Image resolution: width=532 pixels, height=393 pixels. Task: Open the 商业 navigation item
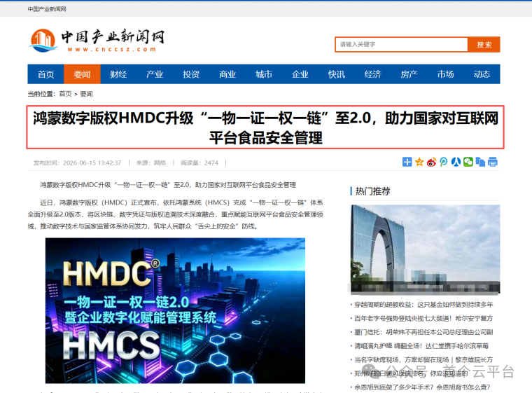[227, 74]
